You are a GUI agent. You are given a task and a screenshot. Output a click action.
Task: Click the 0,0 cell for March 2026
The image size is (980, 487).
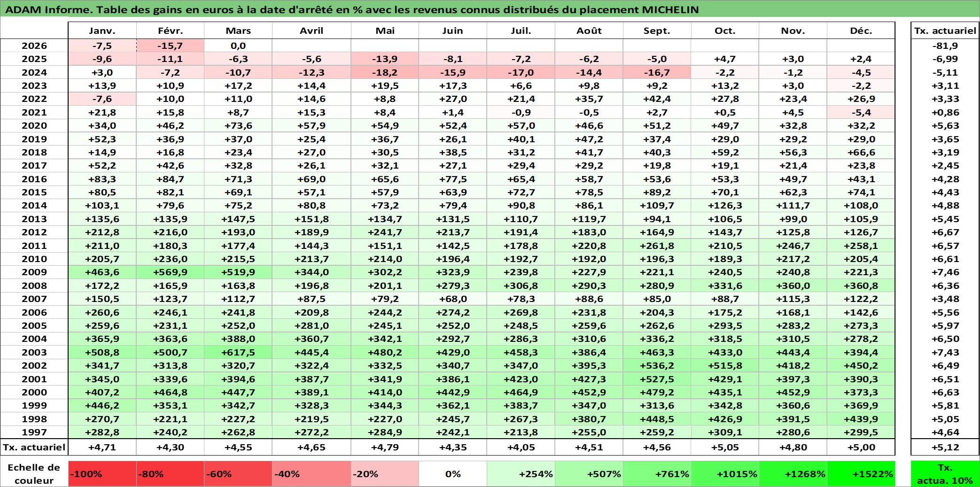[x=238, y=46]
